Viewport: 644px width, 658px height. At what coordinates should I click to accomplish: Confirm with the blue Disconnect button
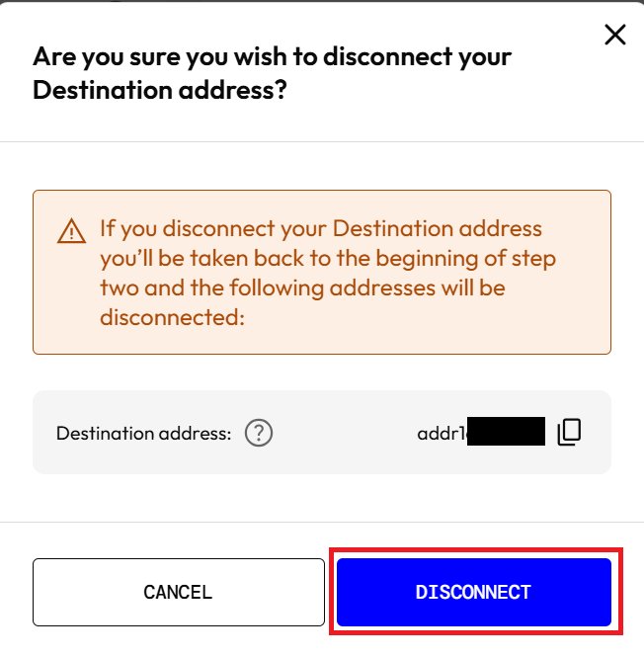point(474,592)
